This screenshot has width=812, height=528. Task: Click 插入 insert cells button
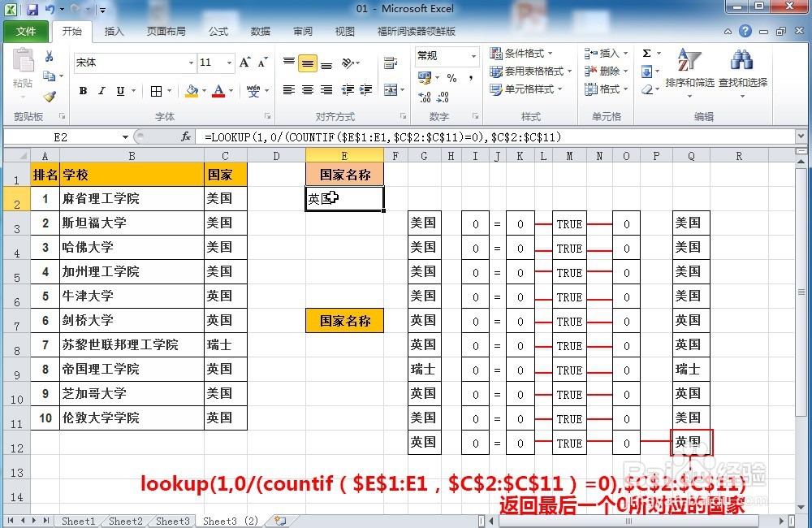click(x=606, y=54)
